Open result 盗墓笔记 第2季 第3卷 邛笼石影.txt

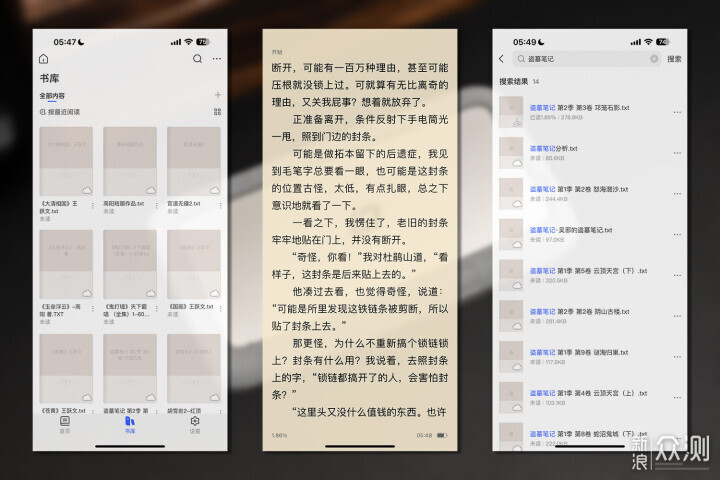tap(590, 112)
